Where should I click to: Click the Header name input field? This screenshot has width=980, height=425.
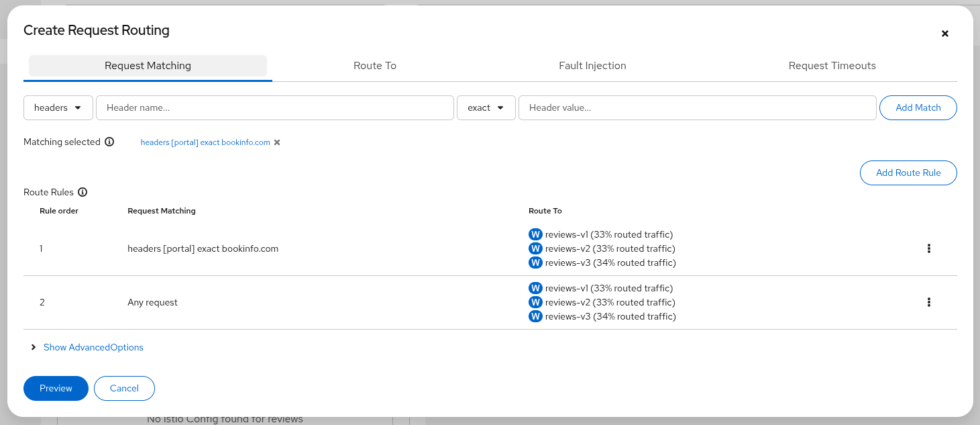275,107
